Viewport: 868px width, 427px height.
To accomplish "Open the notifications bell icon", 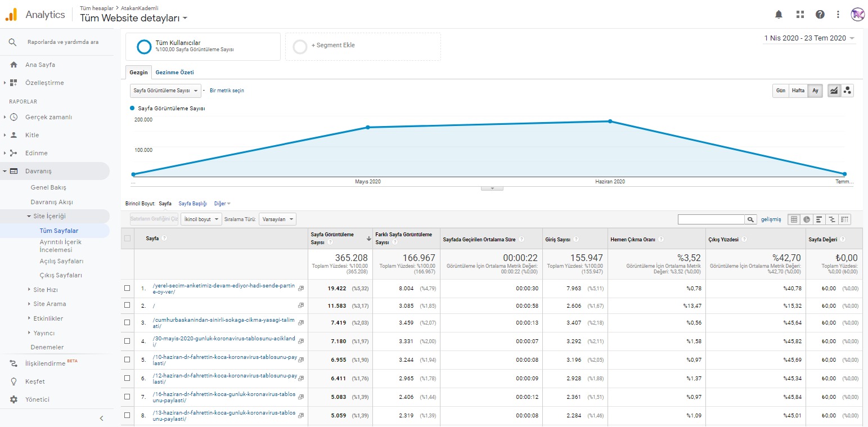I will (x=779, y=15).
